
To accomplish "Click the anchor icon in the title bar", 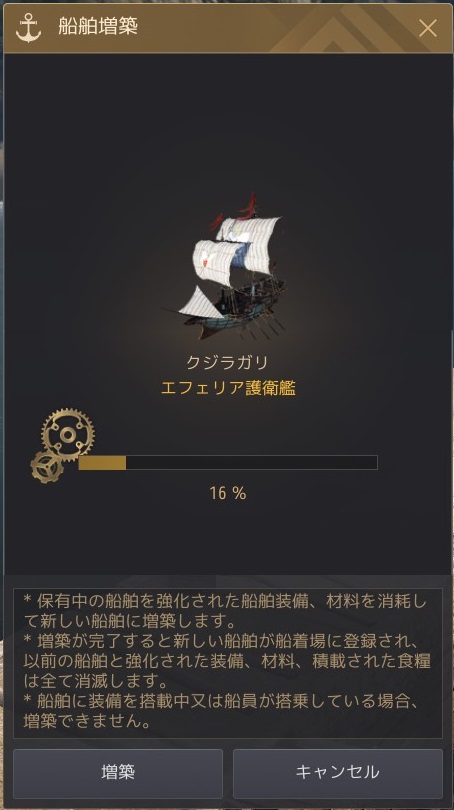I will tap(28, 28).
